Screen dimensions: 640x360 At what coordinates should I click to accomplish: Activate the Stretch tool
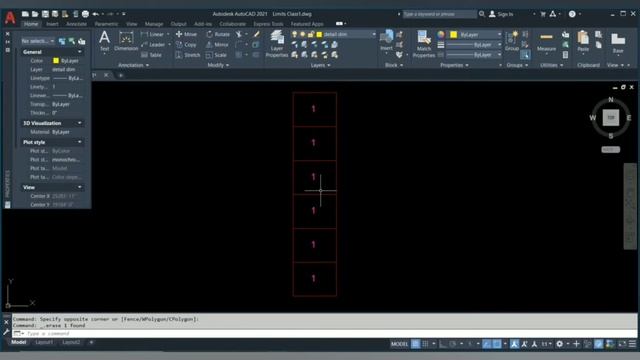[x=188, y=55]
